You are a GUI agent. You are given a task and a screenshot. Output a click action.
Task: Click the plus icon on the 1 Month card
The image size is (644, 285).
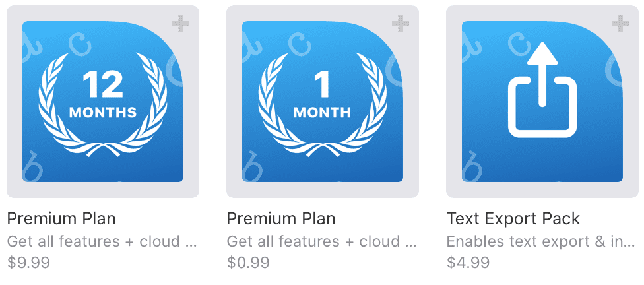(401, 24)
